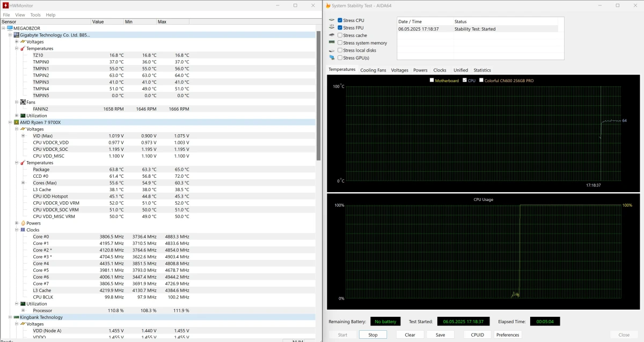Open the Help menu in HWMonitor
Viewport: 644px width, 342px height.
[50, 15]
